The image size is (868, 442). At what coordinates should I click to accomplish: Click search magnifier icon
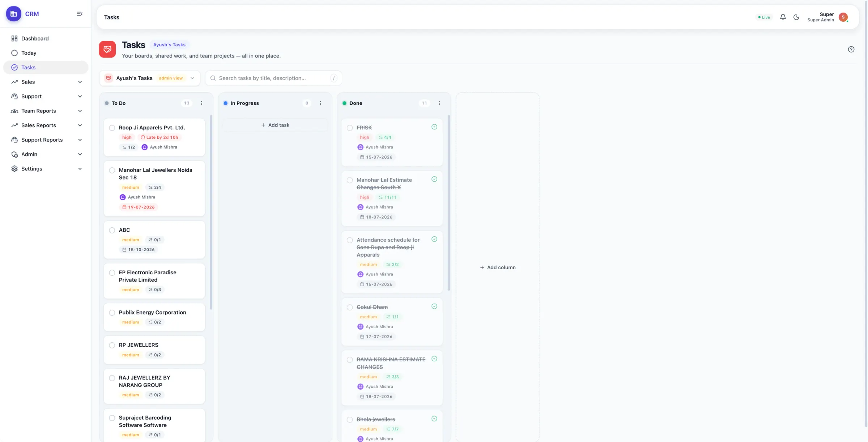[x=213, y=78]
